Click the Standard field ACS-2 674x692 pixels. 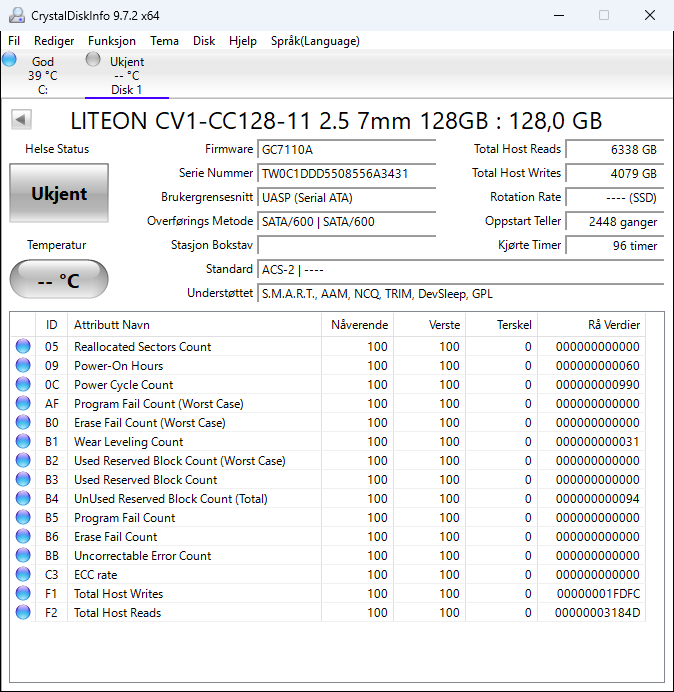[x=461, y=269]
